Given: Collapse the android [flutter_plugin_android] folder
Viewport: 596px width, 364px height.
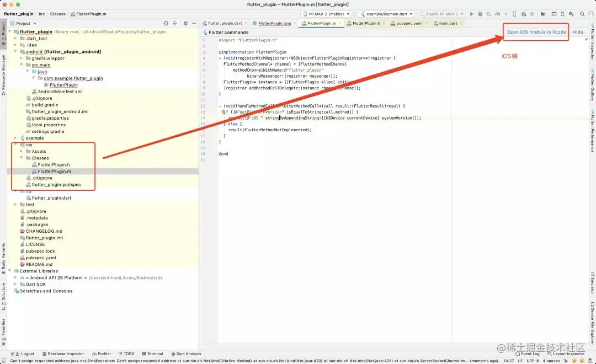Looking at the screenshot, I should [x=15, y=51].
